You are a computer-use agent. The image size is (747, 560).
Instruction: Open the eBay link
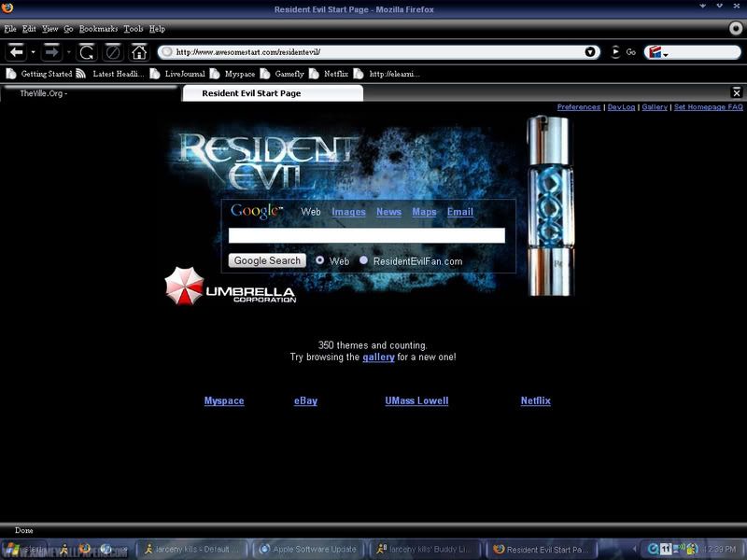pos(306,401)
